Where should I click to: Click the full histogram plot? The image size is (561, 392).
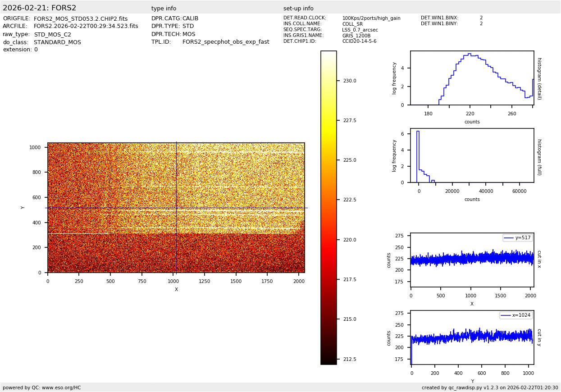coord(472,155)
